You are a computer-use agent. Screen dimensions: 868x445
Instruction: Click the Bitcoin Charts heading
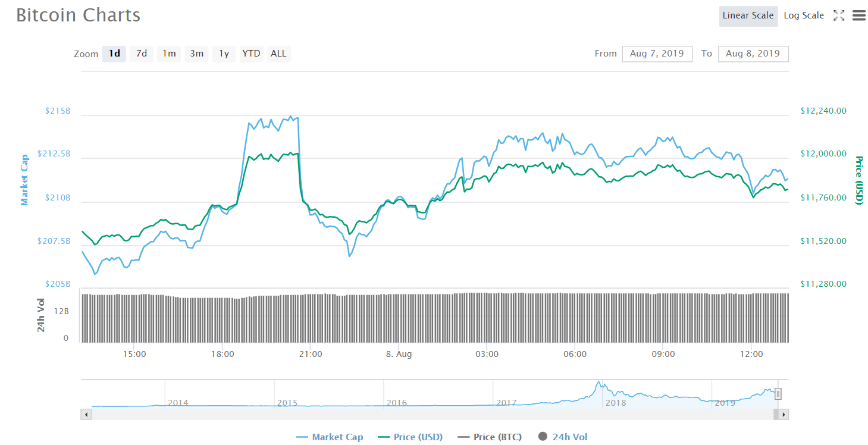click(x=79, y=15)
